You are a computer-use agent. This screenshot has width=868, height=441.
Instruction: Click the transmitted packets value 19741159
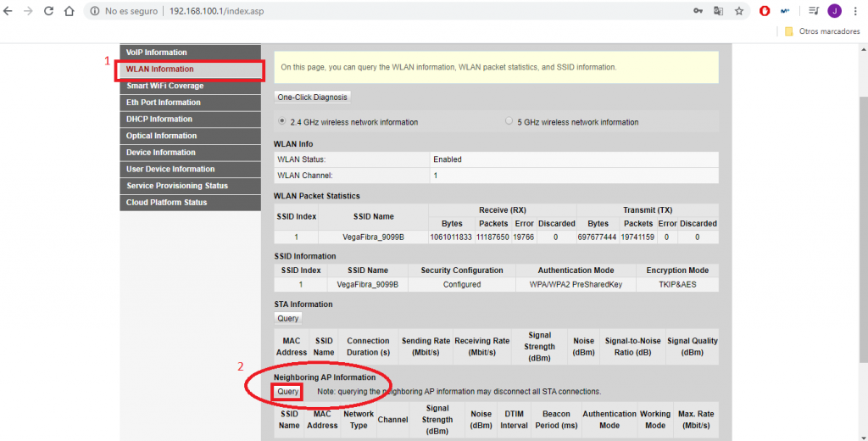637,237
